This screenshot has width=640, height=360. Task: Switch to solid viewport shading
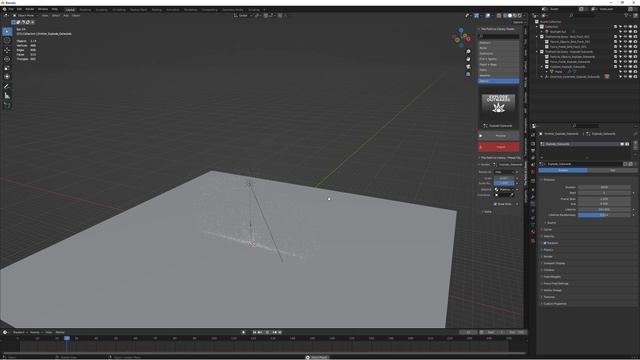point(510,16)
